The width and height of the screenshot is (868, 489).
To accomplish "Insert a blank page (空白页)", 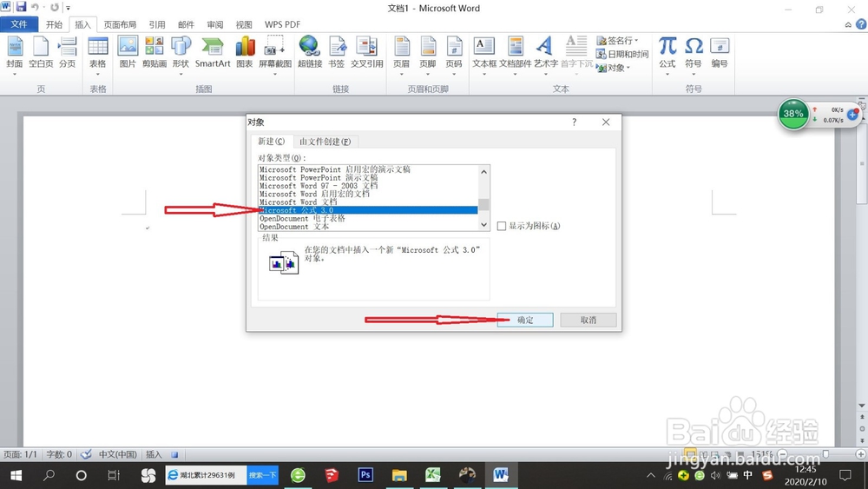I will click(x=41, y=53).
